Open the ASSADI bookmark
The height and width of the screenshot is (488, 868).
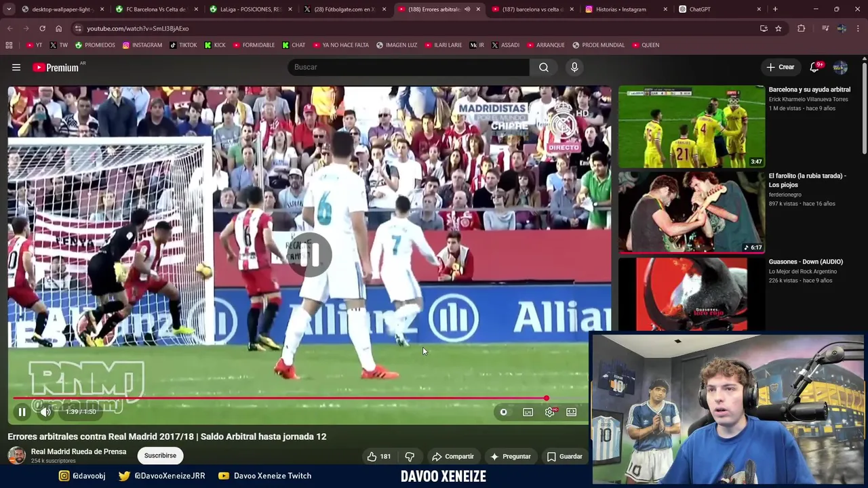tap(505, 45)
